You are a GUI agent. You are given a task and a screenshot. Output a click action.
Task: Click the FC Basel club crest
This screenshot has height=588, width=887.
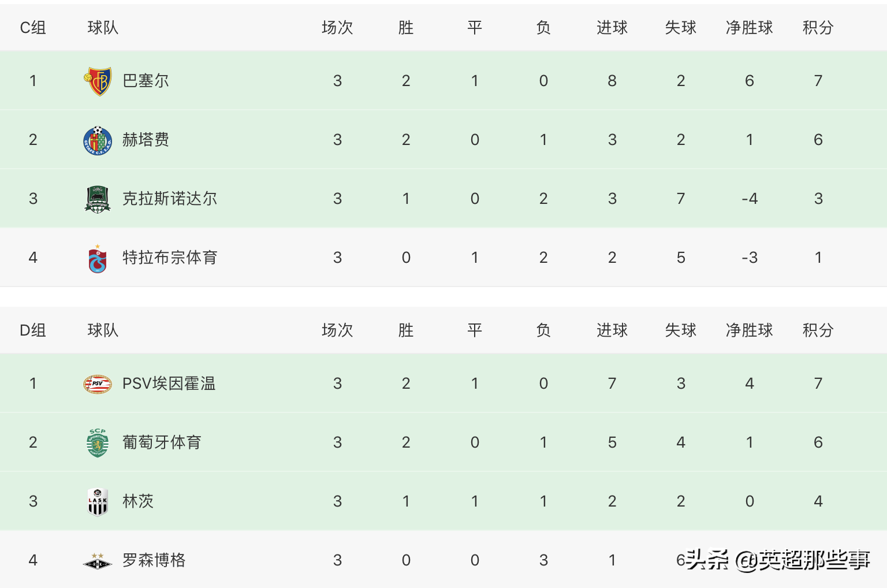pos(98,81)
